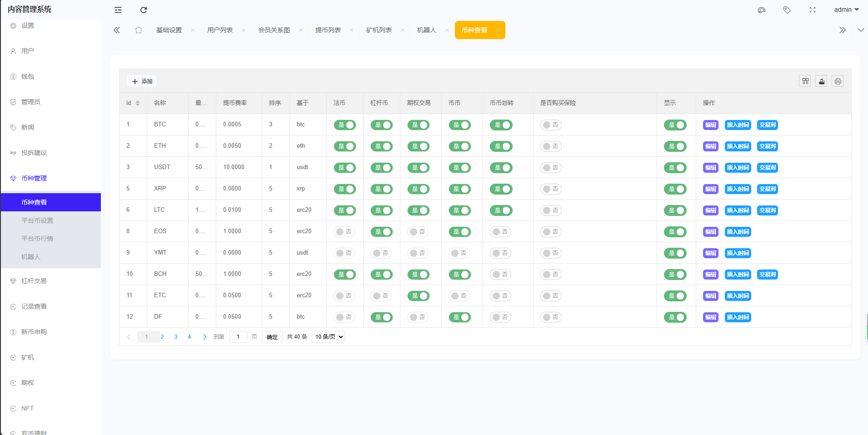Click the page number input field
The image size is (868, 435).
point(238,337)
